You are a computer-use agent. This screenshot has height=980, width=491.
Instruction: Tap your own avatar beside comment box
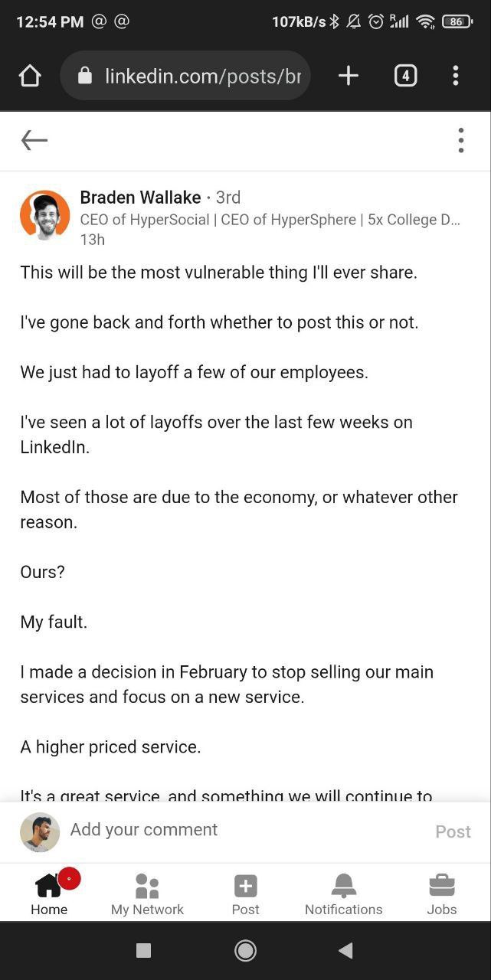click(40, 832)
